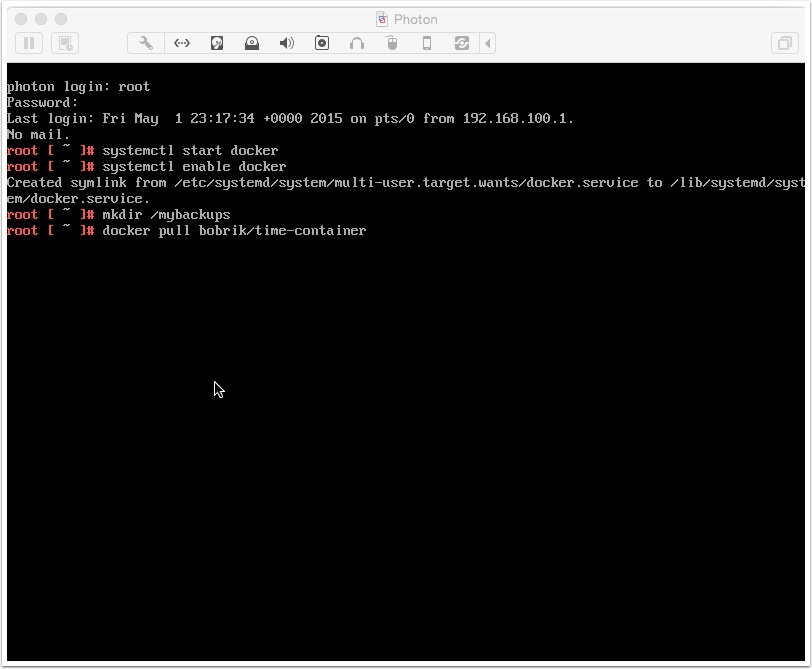Click the USB mouse device icon
812x669 pixels.
pos(392,43)
